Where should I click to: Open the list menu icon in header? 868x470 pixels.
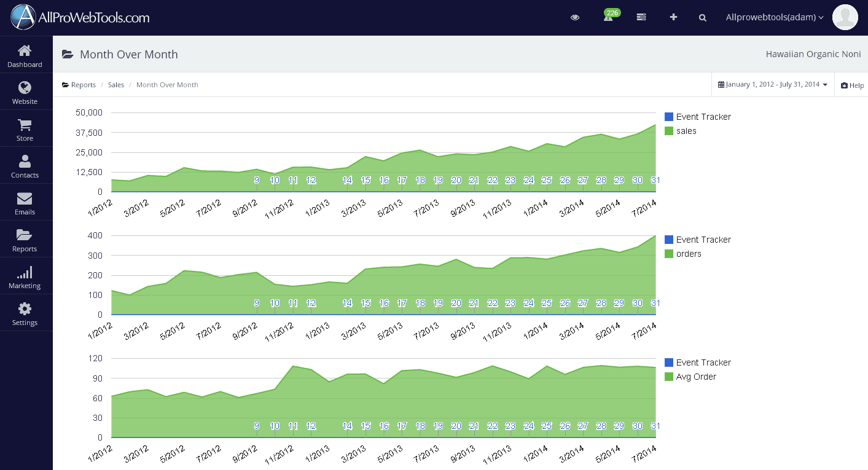pos(641,17)
